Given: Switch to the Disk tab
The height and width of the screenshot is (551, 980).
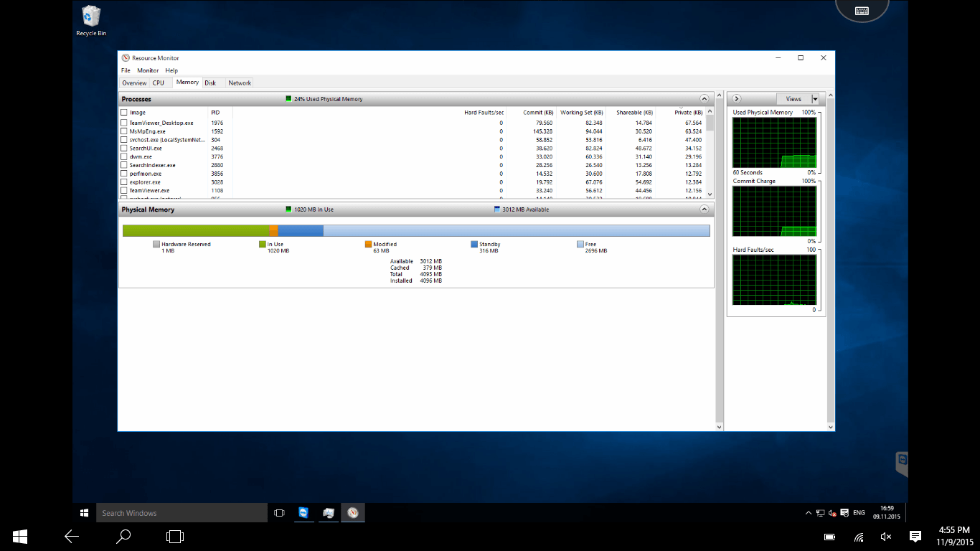Looking at the screenshot, I should coord(211,82).
